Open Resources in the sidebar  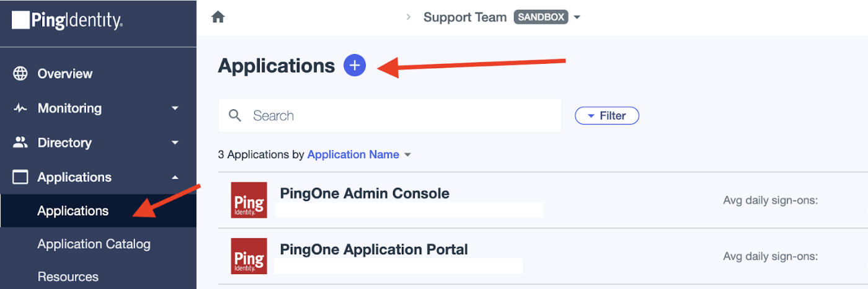(x=68, y=277)
